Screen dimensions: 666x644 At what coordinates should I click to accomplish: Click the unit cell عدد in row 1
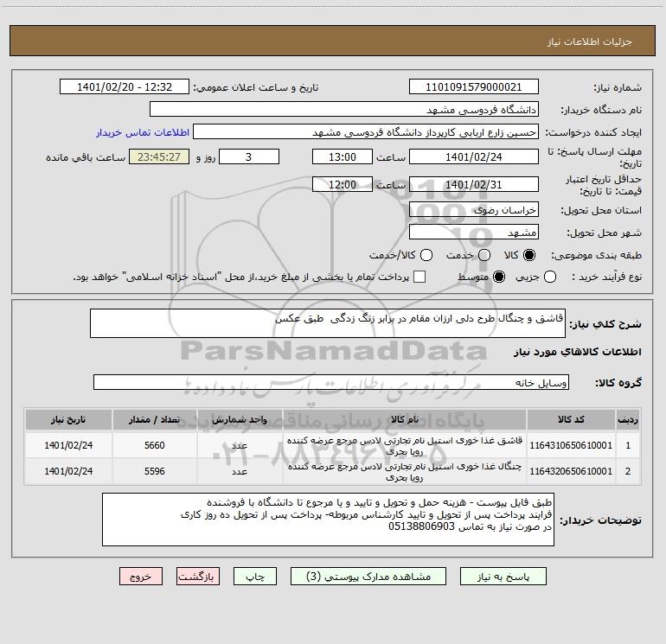pos(240,445)
